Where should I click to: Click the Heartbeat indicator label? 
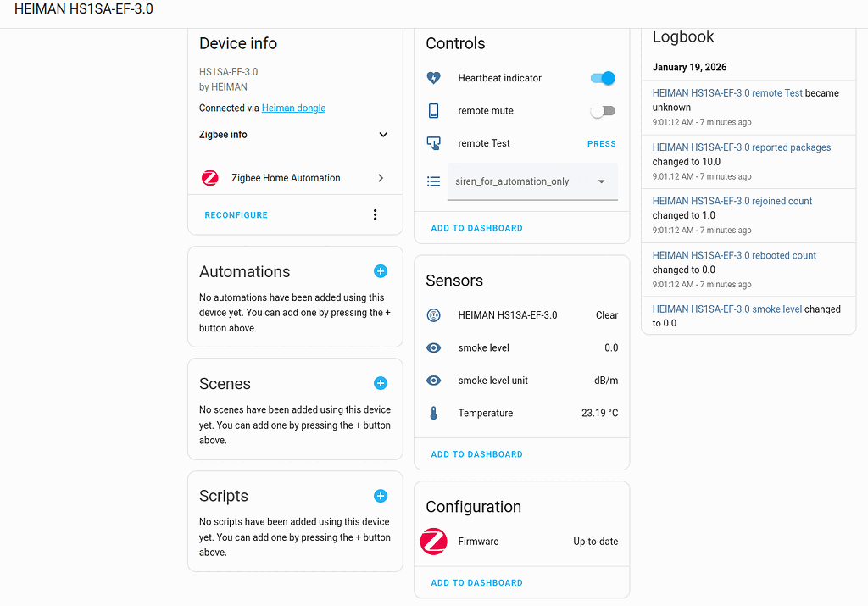500,78
